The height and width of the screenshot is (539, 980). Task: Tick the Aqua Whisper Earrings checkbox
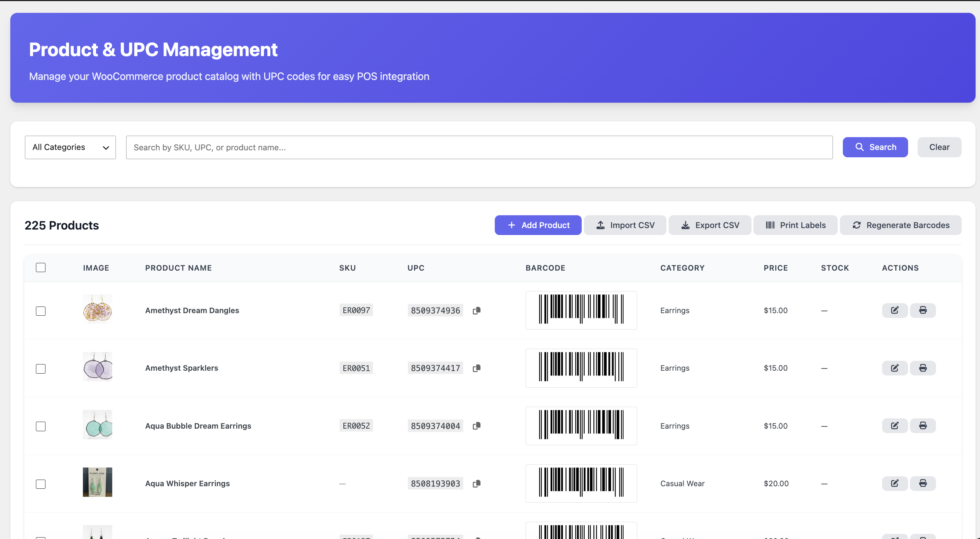point(41,484)
